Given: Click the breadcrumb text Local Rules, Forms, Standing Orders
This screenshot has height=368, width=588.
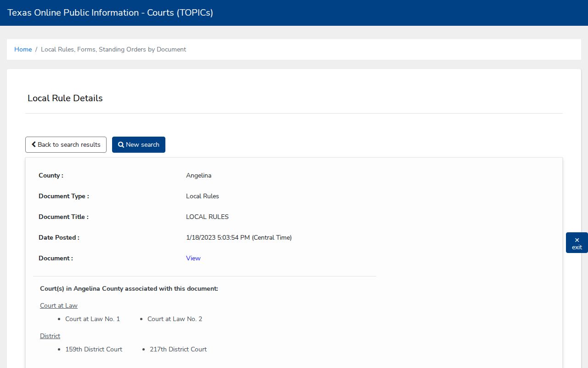Looking at the screenshot, I should pos(113,49).
